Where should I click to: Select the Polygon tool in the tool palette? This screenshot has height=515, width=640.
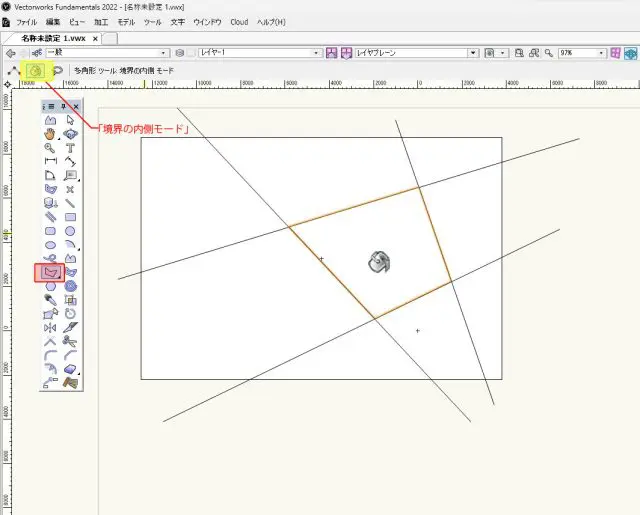[x=50, y=272]
